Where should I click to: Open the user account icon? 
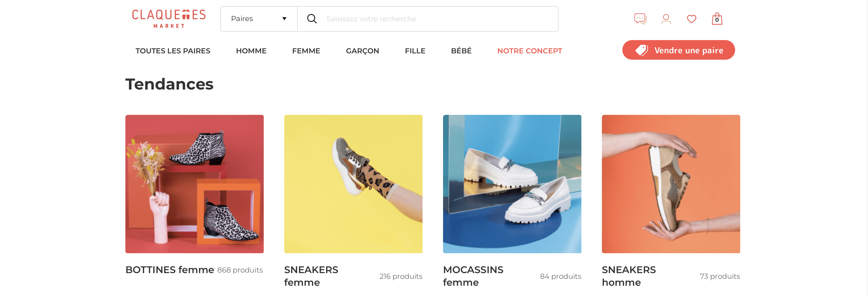tap(666, 19)
